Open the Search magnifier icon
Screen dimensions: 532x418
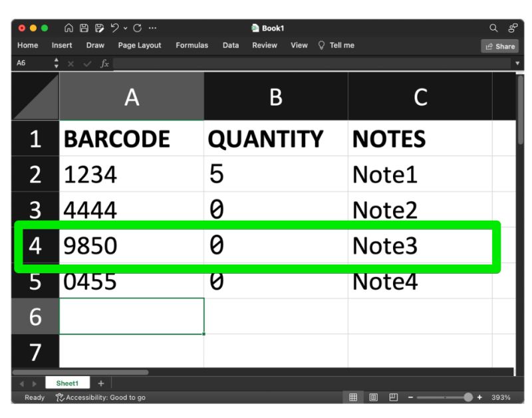(492, 28)
